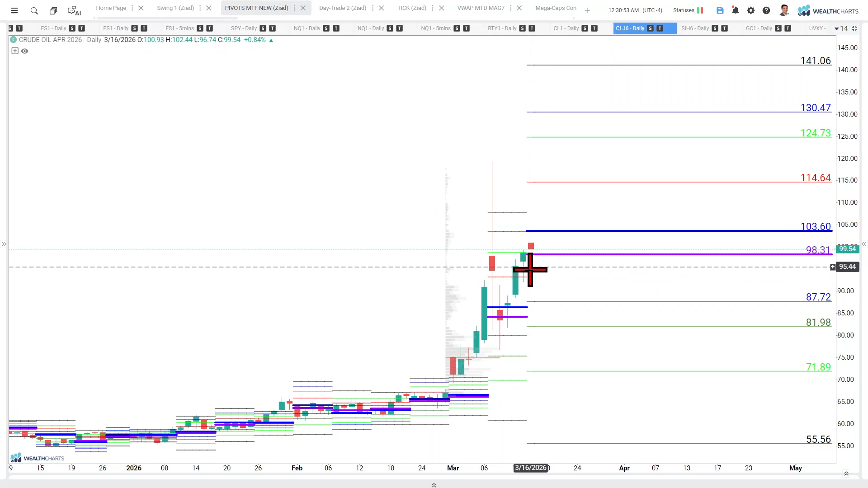Toggle the S button on CLJ6 Daily
The height and width of the screenshot is (488, 868).
tap(650, 28)
